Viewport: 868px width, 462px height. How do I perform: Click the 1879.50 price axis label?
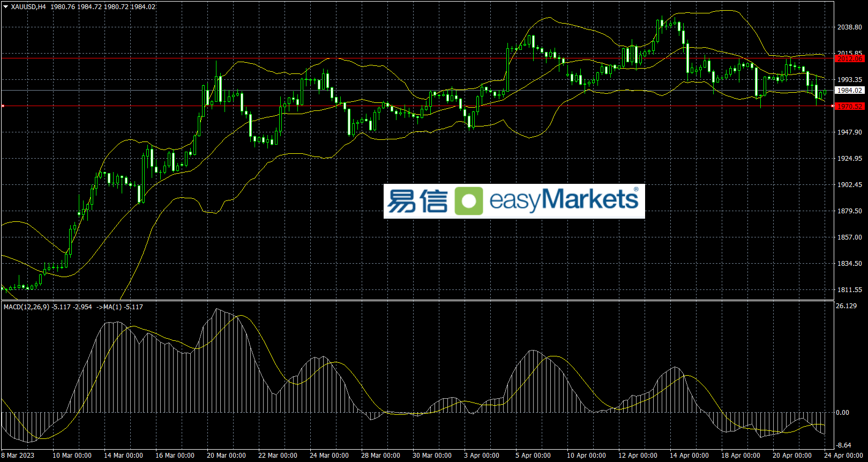850,211
